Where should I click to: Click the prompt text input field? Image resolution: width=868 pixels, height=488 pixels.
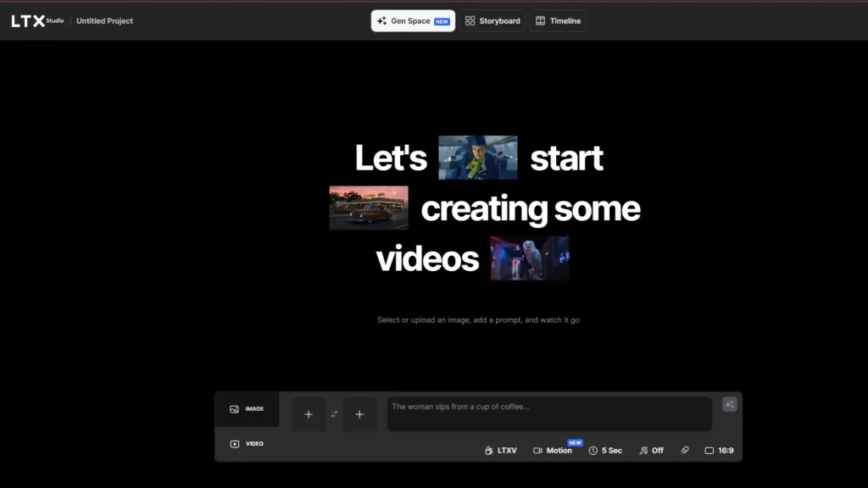coord(549,413)
